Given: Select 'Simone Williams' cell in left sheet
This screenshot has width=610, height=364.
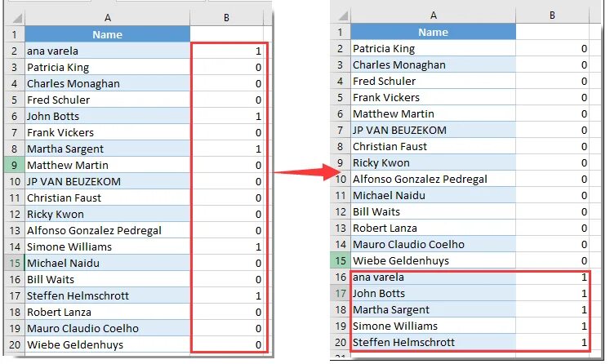Looking at the screenshot, I should click(107, 246).
